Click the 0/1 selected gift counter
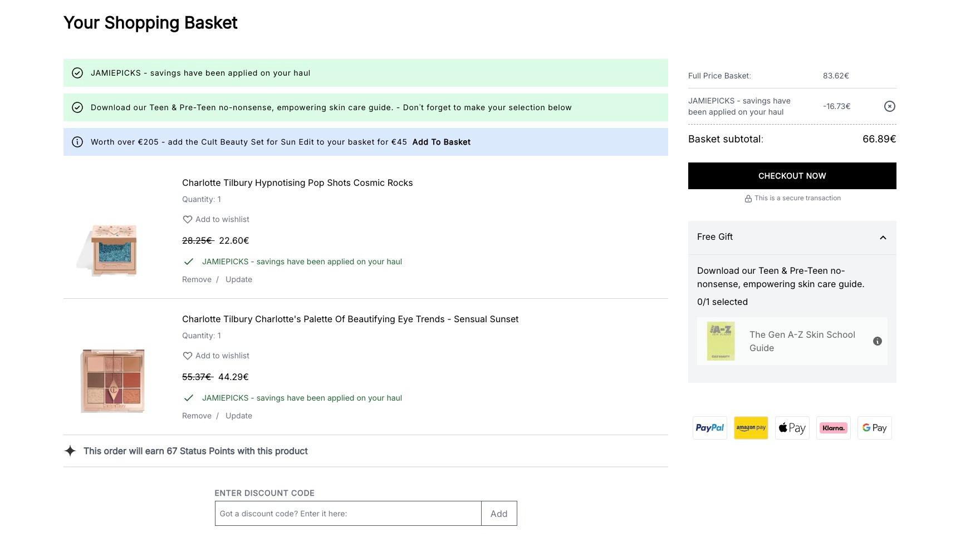Image resolution: width=980 pixels, height=552 pixels. tap(722, 302)
